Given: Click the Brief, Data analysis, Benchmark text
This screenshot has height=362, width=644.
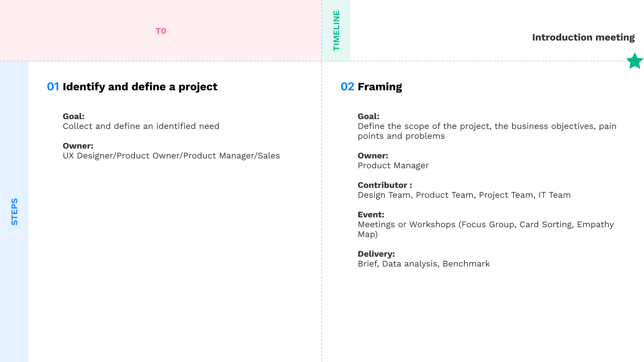Looking at the screenshot, I should (x=424, y=264).
